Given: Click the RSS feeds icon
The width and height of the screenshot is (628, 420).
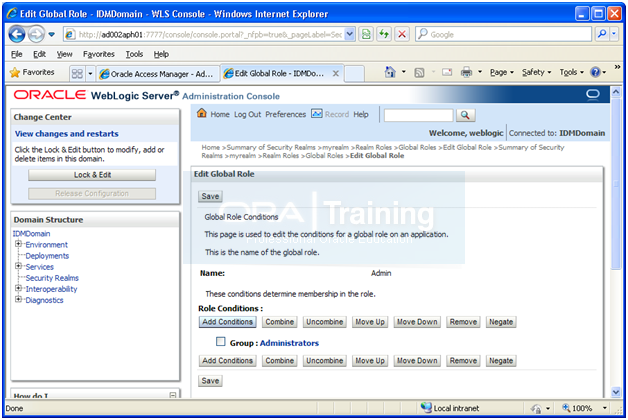Looking at the screenshot, I should pyautogui.click(x=419, y=72).
